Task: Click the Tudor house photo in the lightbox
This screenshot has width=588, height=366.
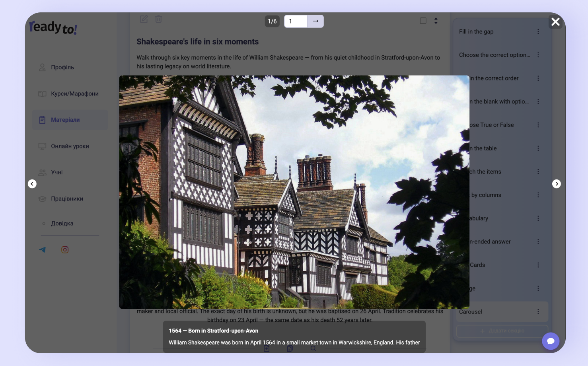Action: (x=294, y=192)
